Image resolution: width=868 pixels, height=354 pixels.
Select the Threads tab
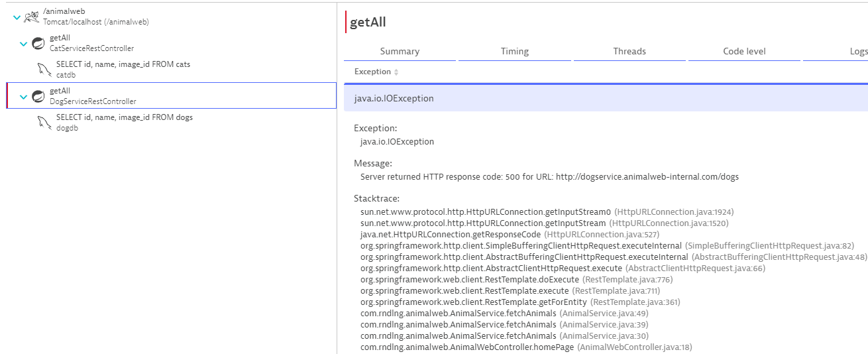click(x=629, y=51)
